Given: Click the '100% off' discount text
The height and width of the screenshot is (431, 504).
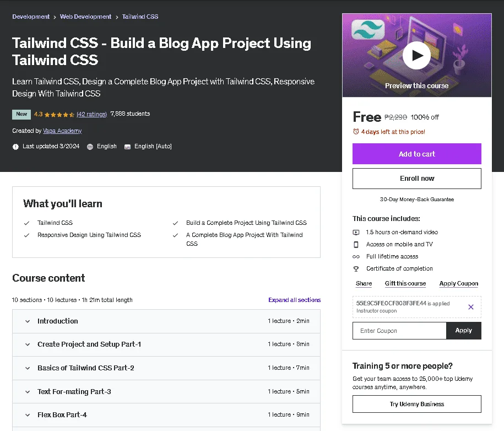Looking at the screenshot, I should click(425, 117).
